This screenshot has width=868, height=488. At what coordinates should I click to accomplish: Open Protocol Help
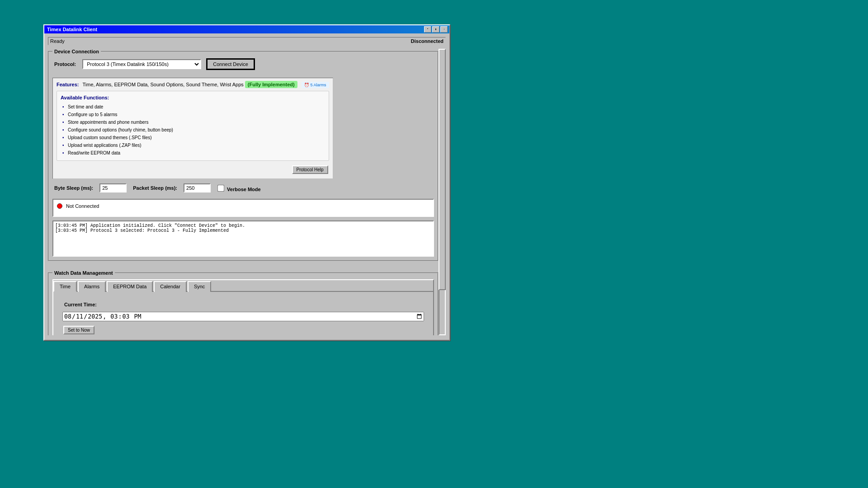310,170
